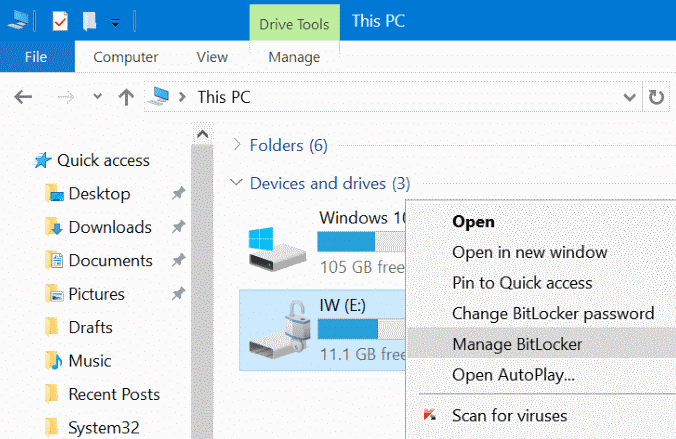Click the 105 GB free text
This screenshot has width=676, height=439.
pos(362,267)
